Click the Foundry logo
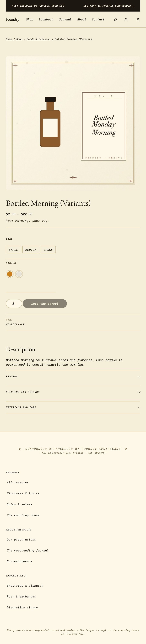The width and height of the screenshot is (146, 644). pos(13,19)
